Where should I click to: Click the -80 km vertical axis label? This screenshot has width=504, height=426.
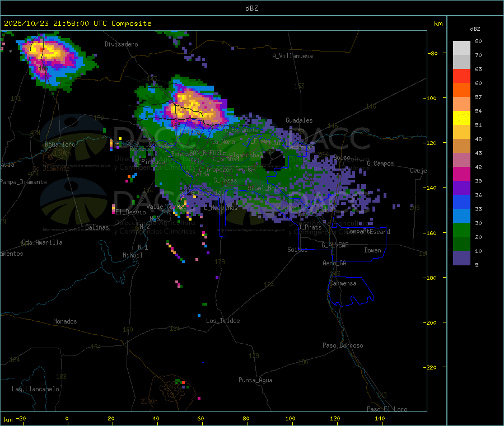pyautogui.click(x=432, y=53)
